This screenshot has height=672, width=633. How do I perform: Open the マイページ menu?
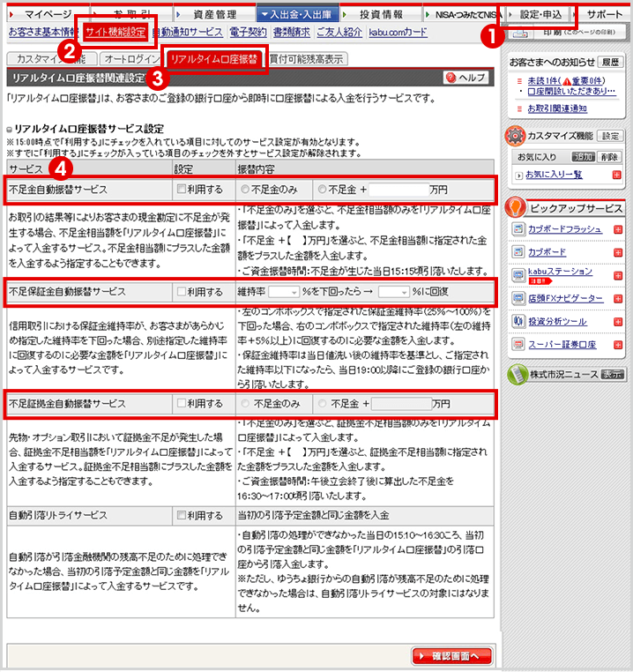pyautogui.click(x=48, y=14)
